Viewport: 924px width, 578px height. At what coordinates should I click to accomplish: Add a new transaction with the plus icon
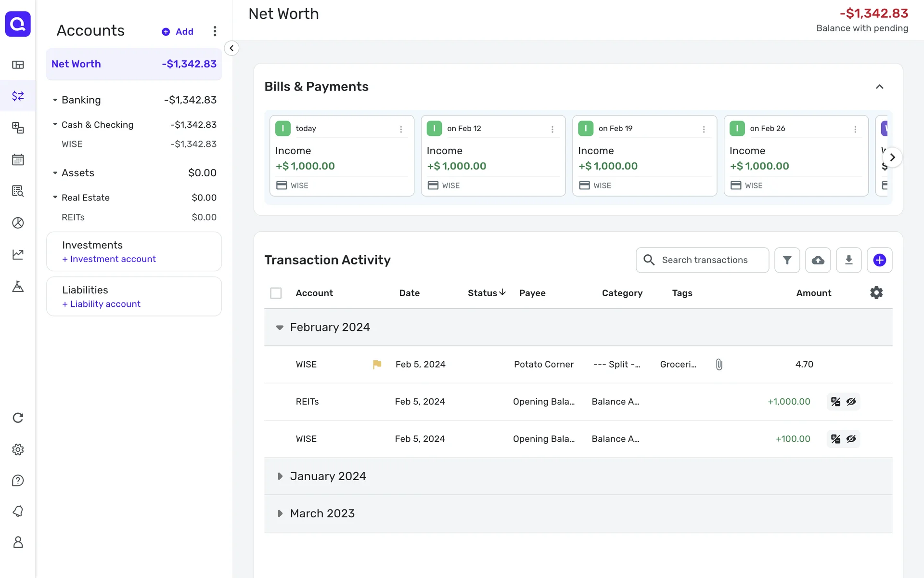pos(879,260)
